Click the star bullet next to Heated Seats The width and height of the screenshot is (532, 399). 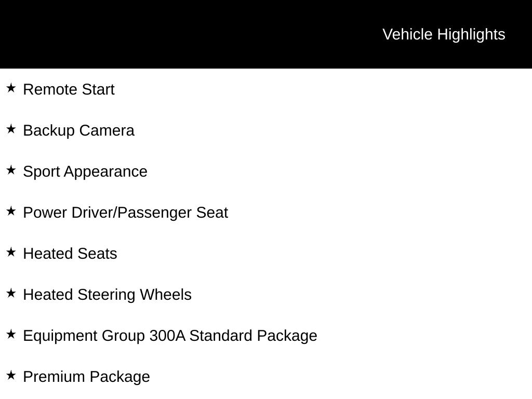[11, 252]
